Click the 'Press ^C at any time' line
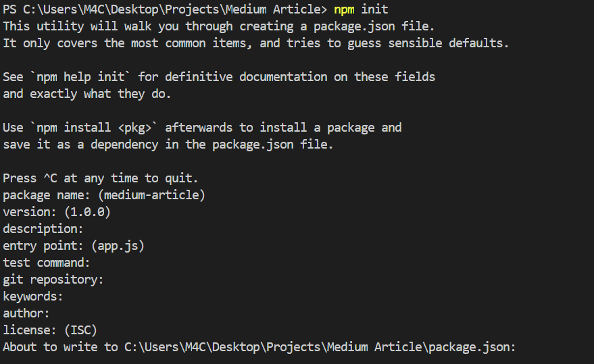 [x=101, y=178]
